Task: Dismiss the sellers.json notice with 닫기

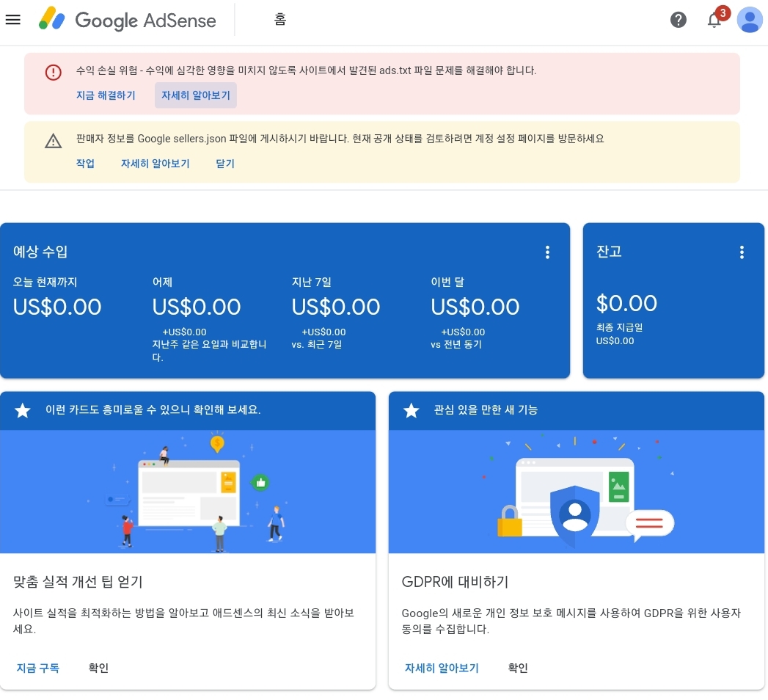Action: click(x=225, y=163)
